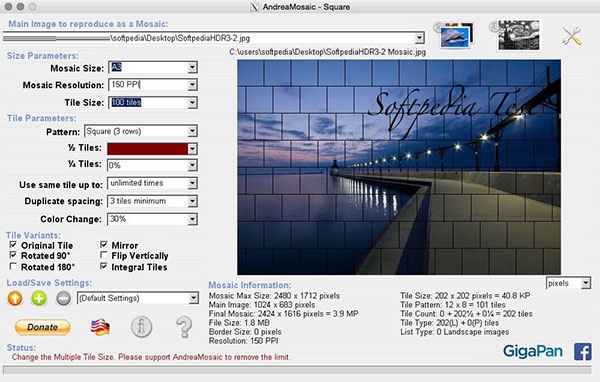
Task: Click the flags language icon
Action: (100, 327)
